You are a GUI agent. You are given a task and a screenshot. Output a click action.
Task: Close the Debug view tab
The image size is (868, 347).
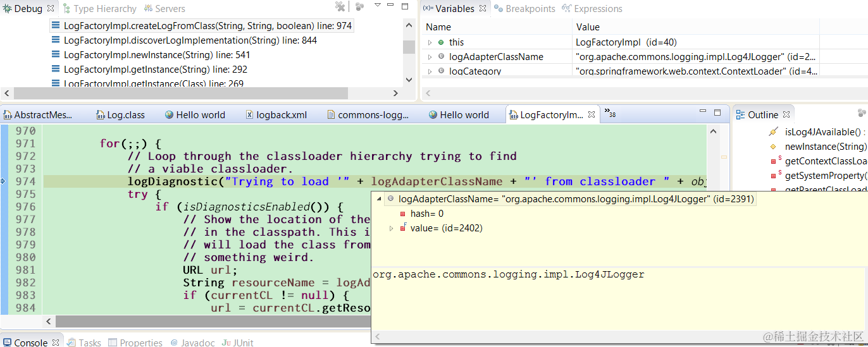51,8
